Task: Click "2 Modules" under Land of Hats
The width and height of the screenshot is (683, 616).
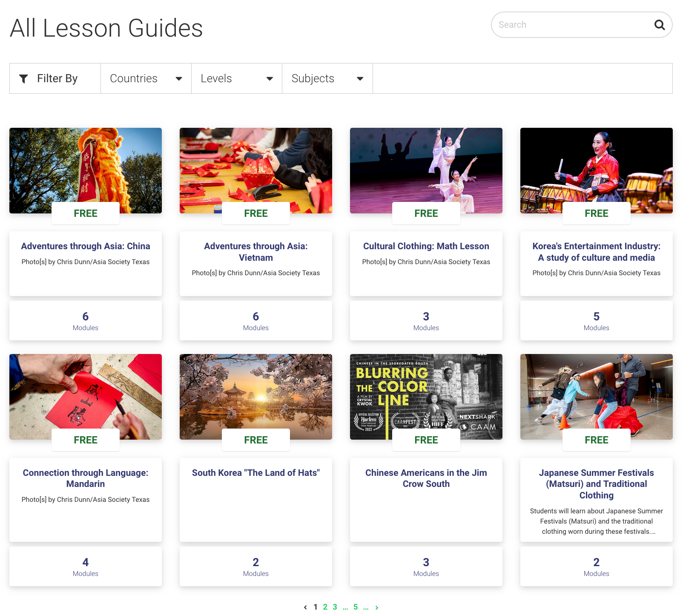Action: [x=256, y=567]
